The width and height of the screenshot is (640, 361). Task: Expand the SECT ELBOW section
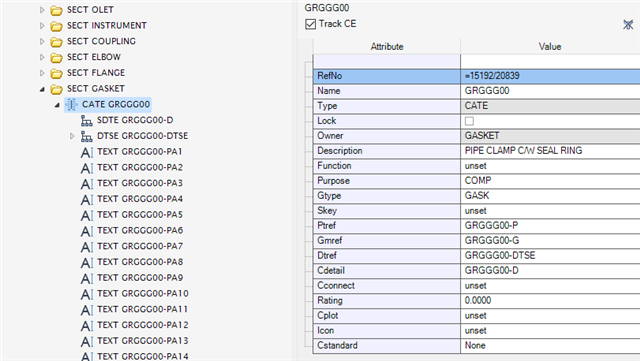pyautogui.click(x=42, y=57)
